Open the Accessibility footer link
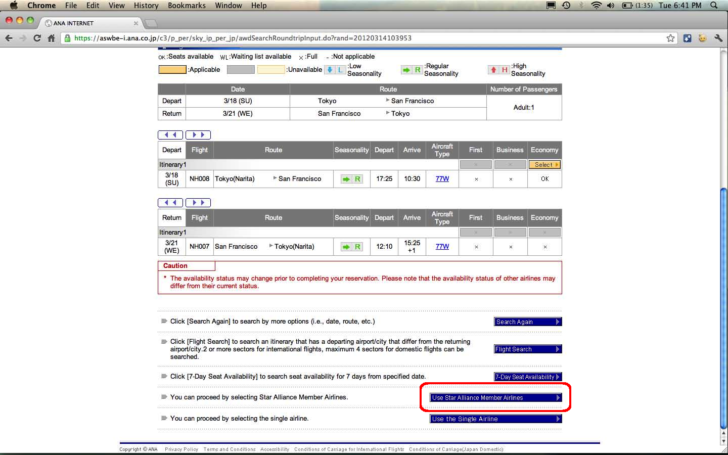The height and width of the screenshot is (455, 728). pos(274,449)
